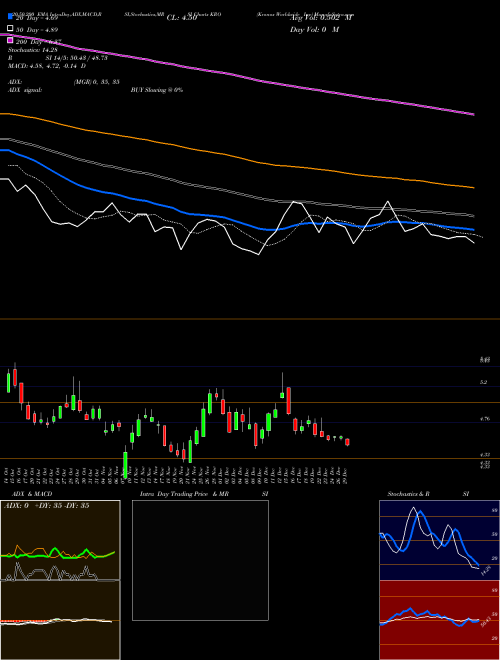This screenshot has width=500, height=660.
Task: Click the blue 20 Day EMA legend swatch
Action: (x=11, y=17)
